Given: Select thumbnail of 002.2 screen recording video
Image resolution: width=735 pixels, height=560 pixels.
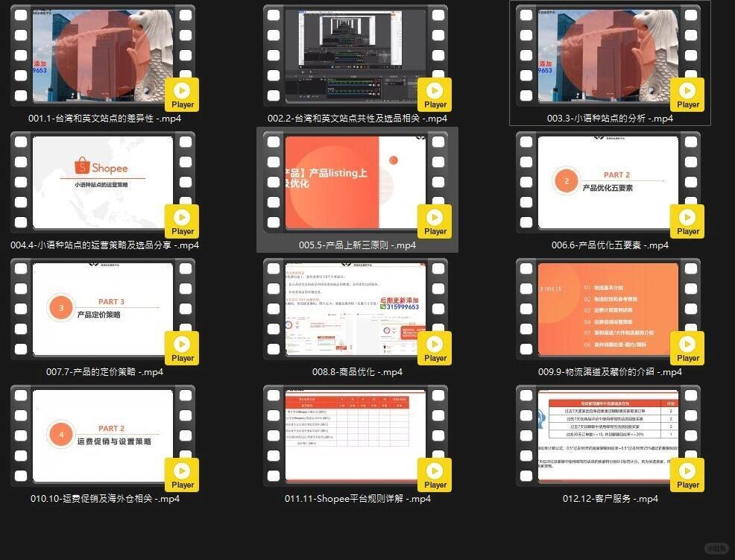Looking at the screenshot, I should click(356, 55).
